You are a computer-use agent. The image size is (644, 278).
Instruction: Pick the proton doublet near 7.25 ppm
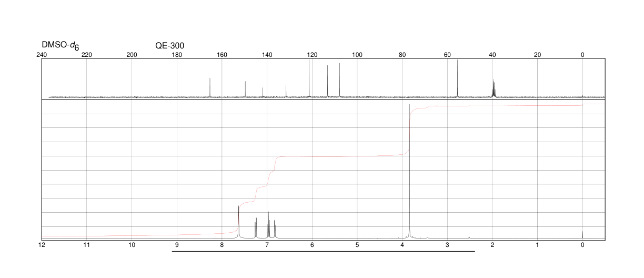(256, 228)
